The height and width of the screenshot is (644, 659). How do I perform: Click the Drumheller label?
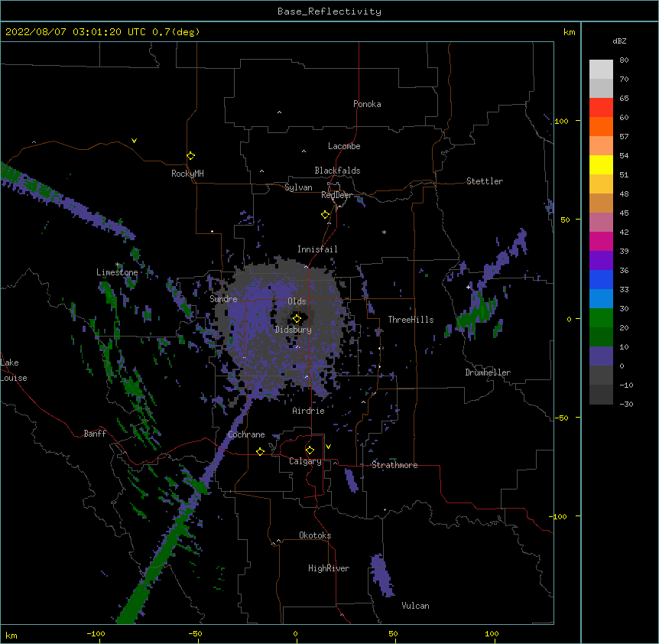tap(488, 372)
